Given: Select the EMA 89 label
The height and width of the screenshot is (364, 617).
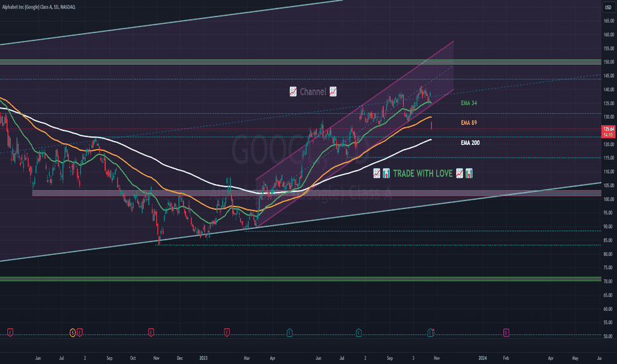Looking at the screenshot, I should pos(469,123).
